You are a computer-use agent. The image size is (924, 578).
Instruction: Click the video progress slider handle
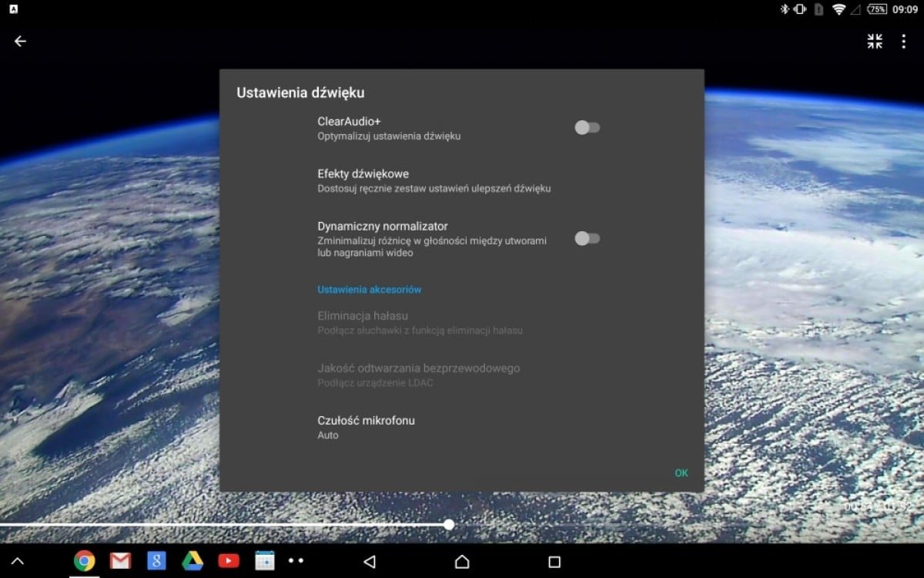point(449,524)
